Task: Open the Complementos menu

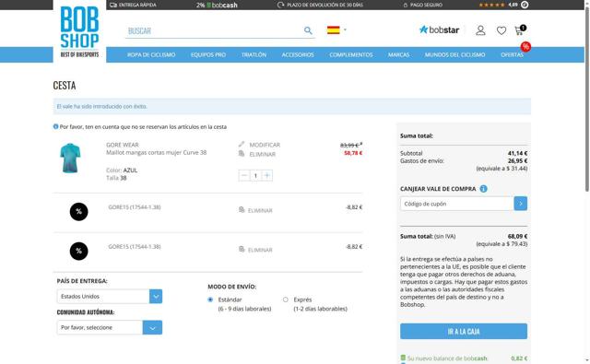Action: tap(351, 55)
